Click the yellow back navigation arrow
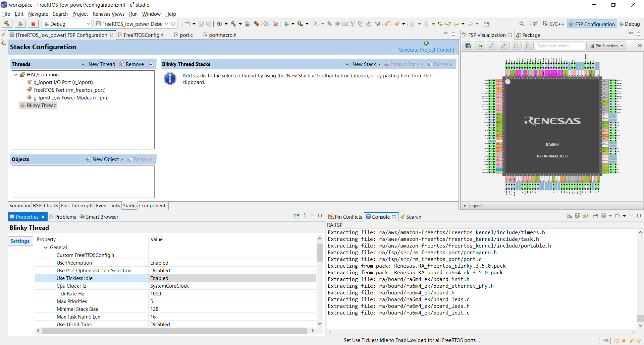 pos(456,24)
